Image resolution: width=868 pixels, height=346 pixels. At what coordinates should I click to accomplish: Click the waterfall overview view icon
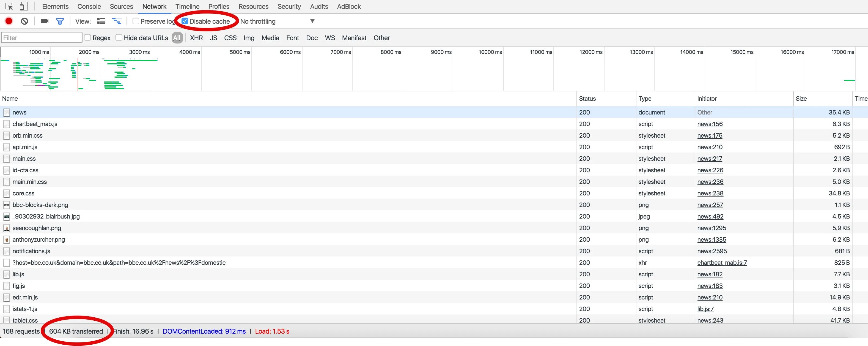pos(117,21)
